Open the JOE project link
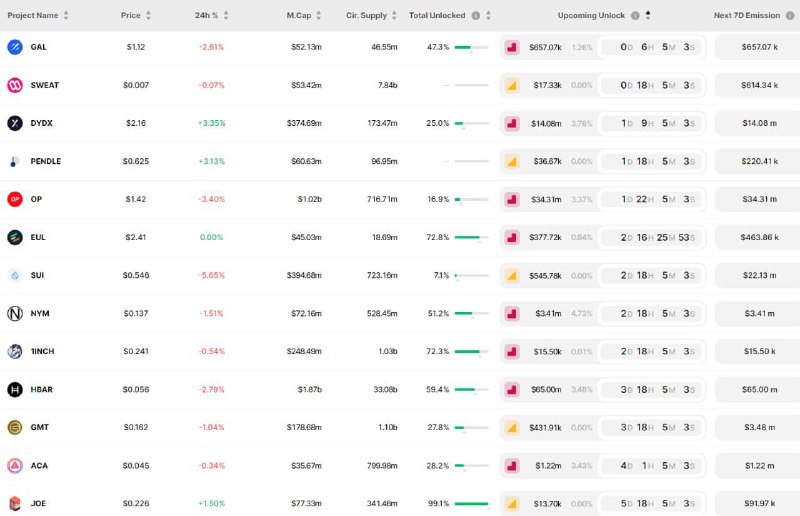This screenshot has width=800, height=516. tap(38, 503)
